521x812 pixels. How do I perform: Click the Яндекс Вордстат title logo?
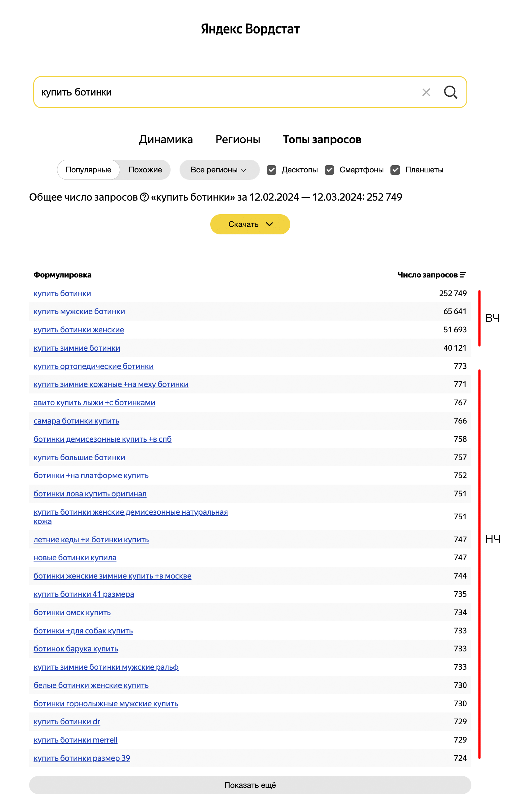[x=250, y=29]
